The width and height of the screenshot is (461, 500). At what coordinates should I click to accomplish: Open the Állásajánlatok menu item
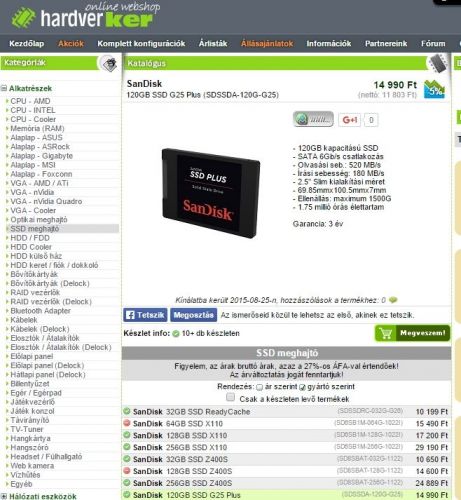(x=267, y=44)
